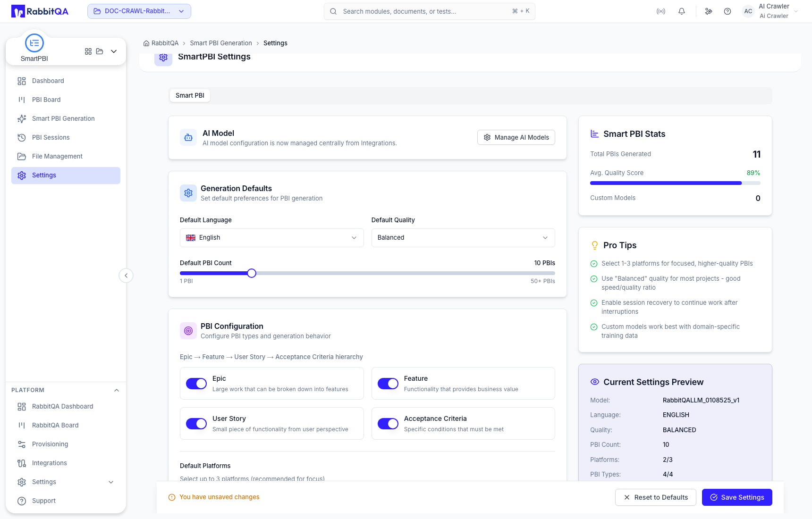The width and height of the screenshot is (812, 519).
Task: Open the DOC-CRAWL-Rabbit project dropdown
Action: (139, 11)
